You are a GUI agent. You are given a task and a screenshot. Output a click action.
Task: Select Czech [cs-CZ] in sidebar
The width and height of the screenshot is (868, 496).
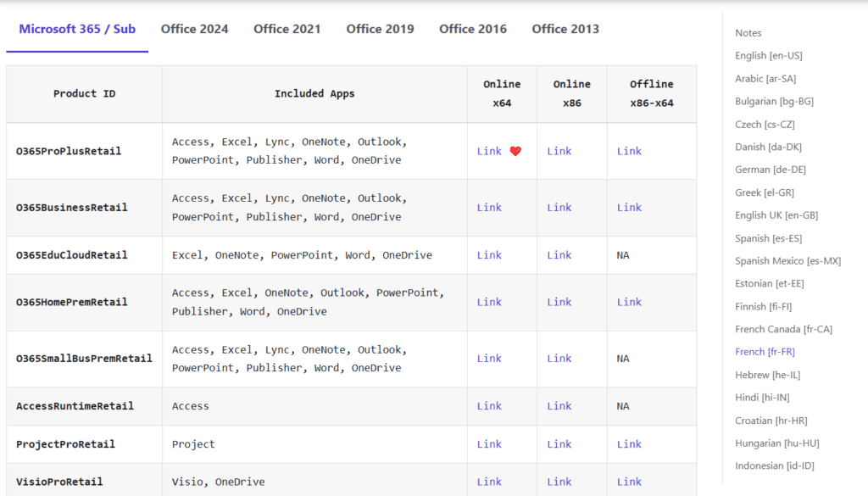[x=765, y=124]
